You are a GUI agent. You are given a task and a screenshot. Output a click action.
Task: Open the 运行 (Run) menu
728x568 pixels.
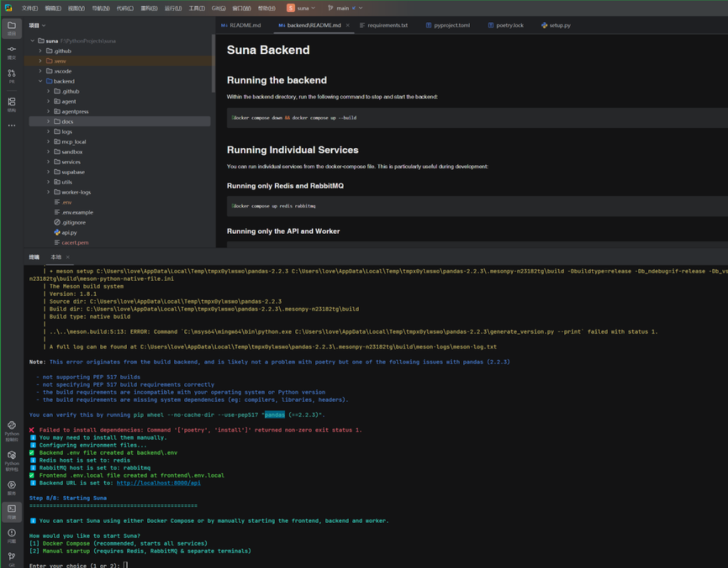173,8
